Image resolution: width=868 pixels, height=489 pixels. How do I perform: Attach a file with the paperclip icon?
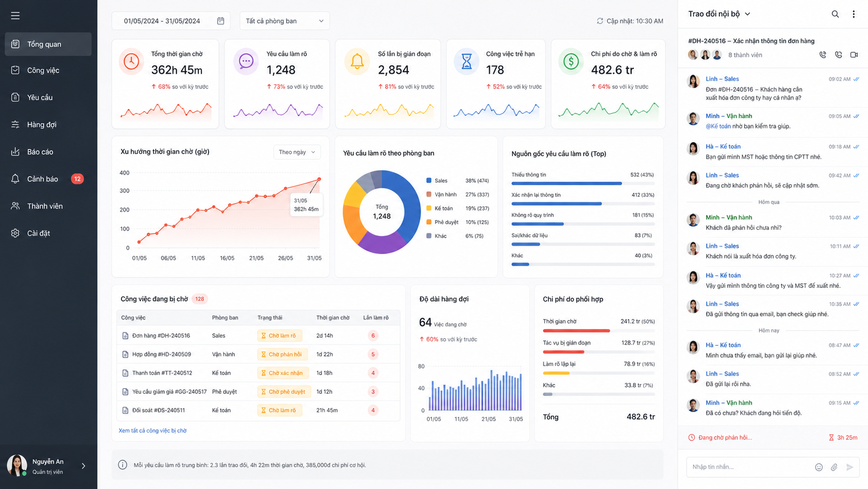click(x=834, y=467)
